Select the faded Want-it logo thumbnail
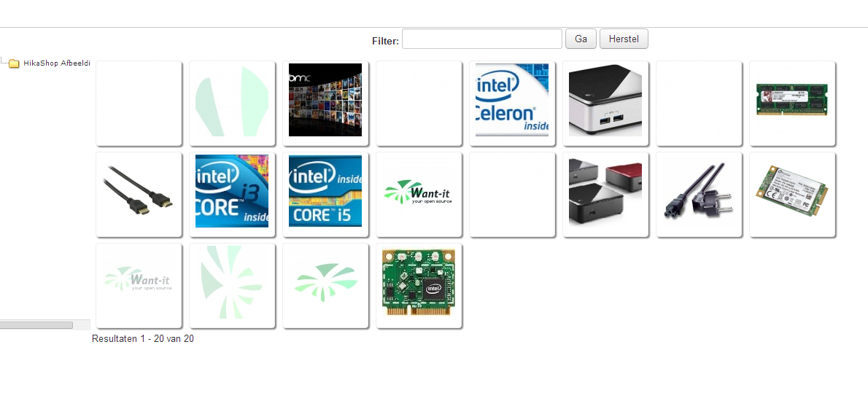This screenshot has width=868, height=393. tap(139, 286)
